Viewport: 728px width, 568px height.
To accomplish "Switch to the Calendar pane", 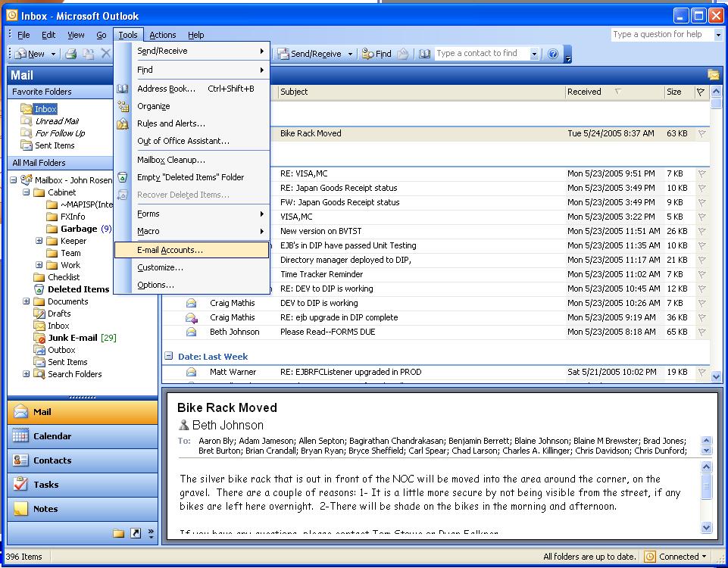I will [52, 436].
